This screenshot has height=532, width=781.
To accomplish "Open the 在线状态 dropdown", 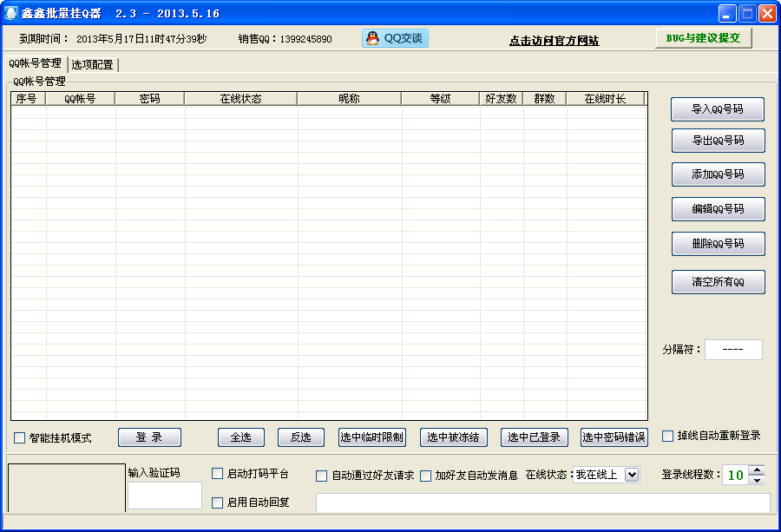I will (631, 475).
